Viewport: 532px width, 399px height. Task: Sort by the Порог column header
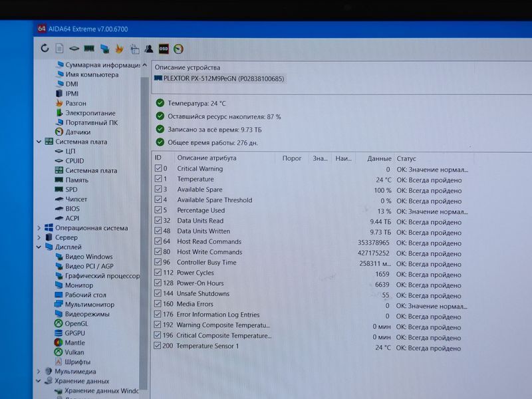click(292, 158)
